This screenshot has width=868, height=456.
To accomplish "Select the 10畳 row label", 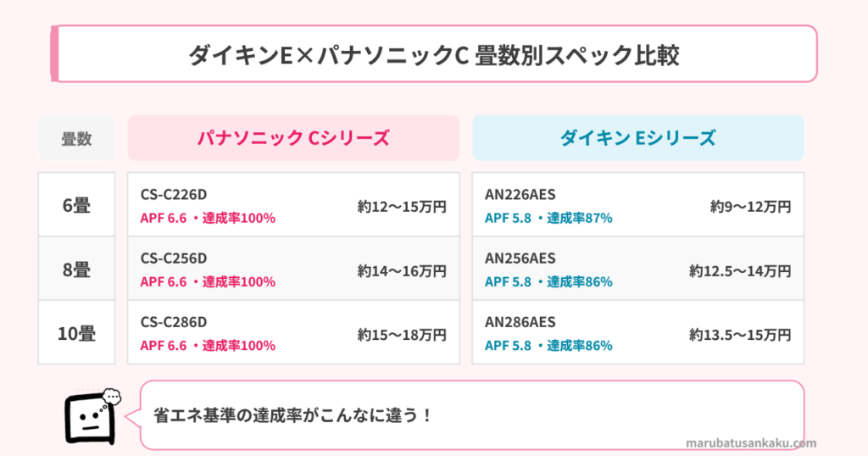I will pos(76,333).
